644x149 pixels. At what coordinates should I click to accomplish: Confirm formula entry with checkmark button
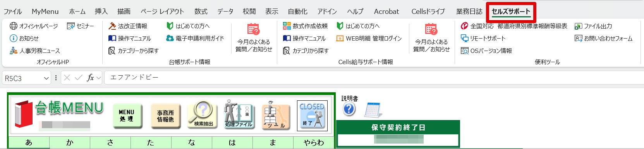[x=79, y=78]
